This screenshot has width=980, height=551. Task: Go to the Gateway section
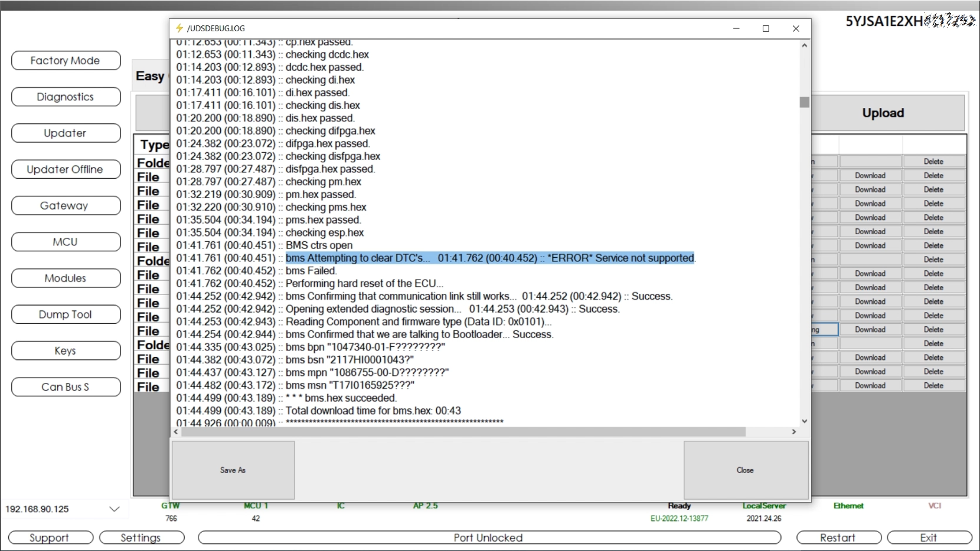[x=66, y=206]
